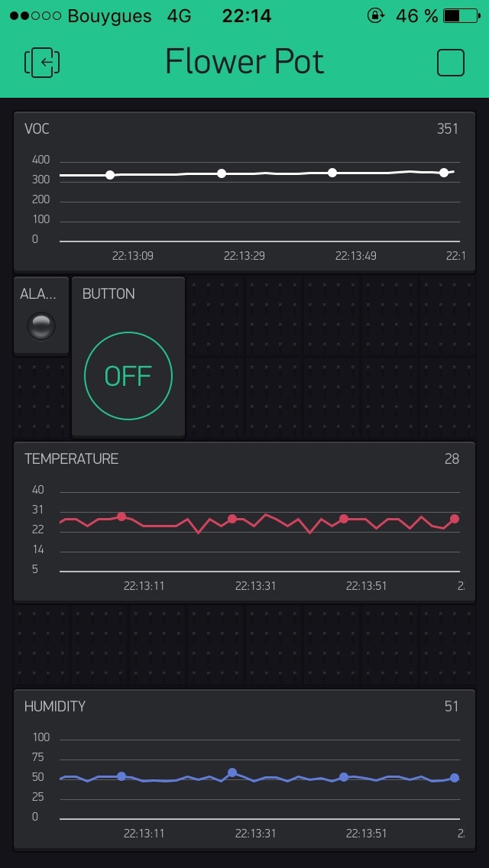This screenshot has width=489, height=868.
Task: Tap the last white VOC data point
Action: coord(444,173)
